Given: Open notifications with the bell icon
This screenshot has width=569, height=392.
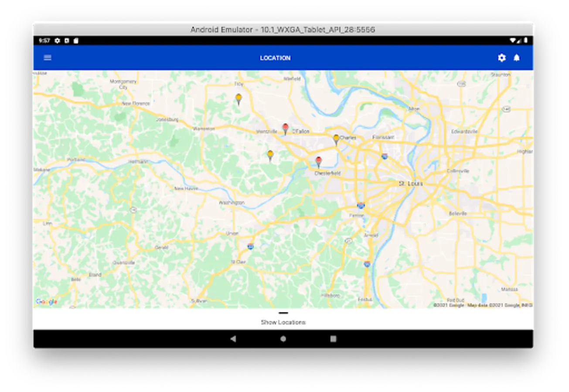Looking at the screenshot, I should coord(517,57).
